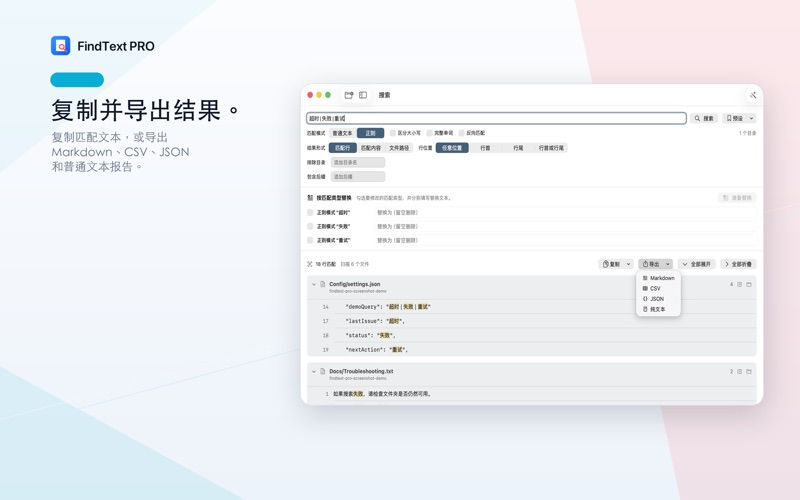Click the open folder icon in title bar
The height and width of the screenshot is (500, 800).
pyautogui.click(x=349, y=95)
